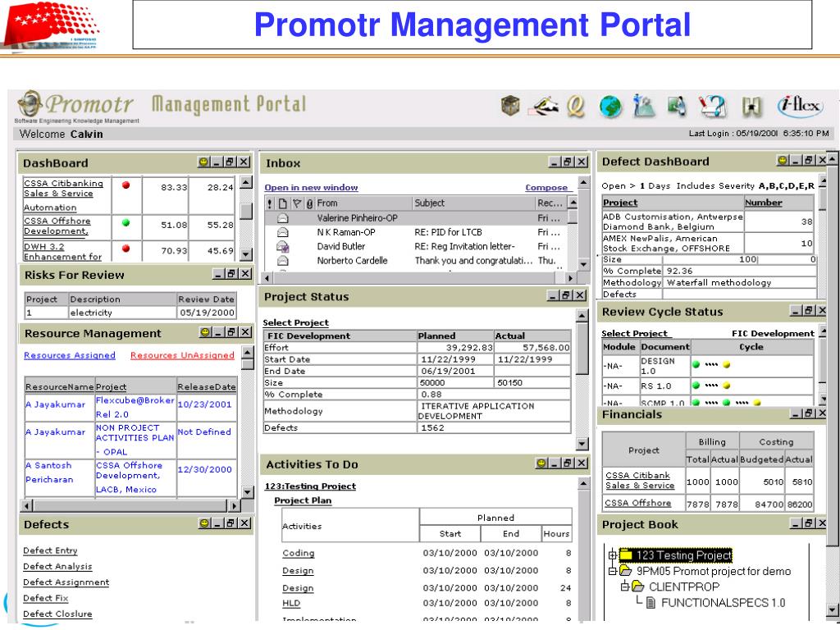Open the Resources Assigned link
Viewport: 840px width, 630px height.
tap(70, 355)
